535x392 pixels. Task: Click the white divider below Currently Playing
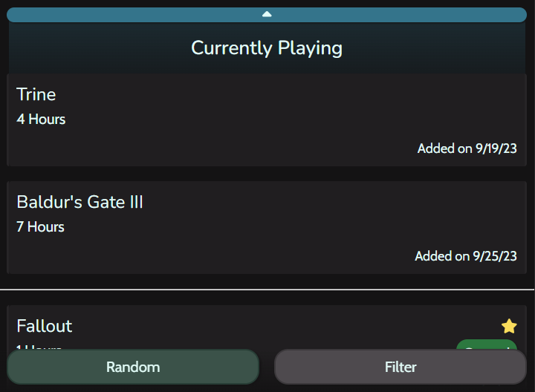267,290
